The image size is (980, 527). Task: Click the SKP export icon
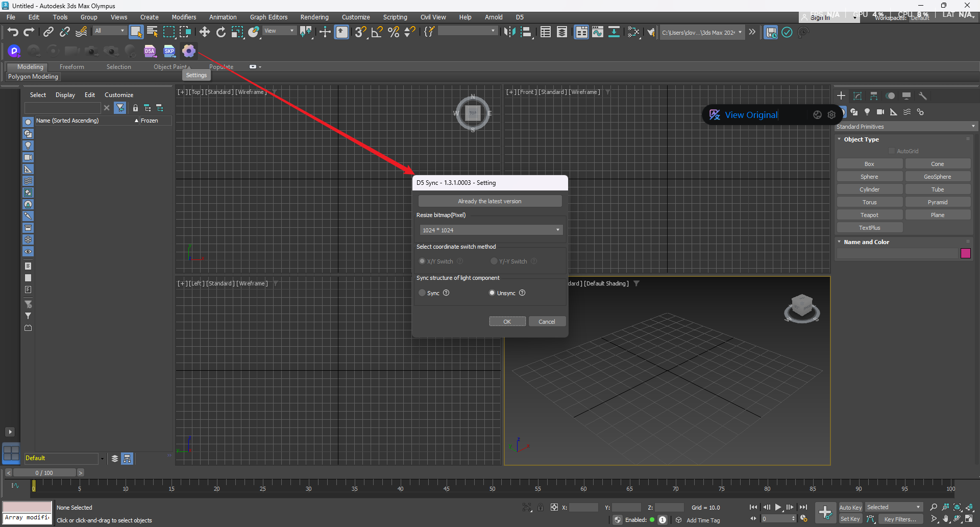pos(169,51)
